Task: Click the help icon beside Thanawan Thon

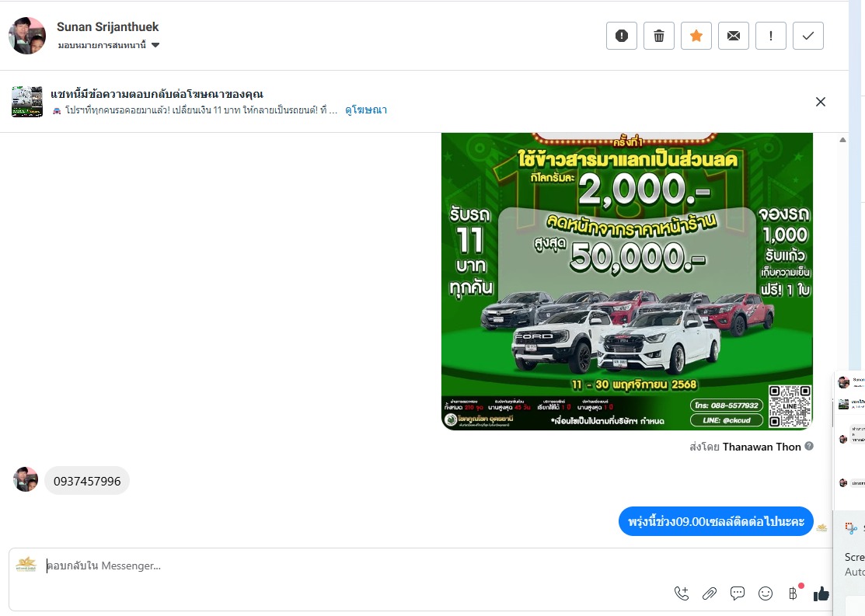Action: coord(809,446)
